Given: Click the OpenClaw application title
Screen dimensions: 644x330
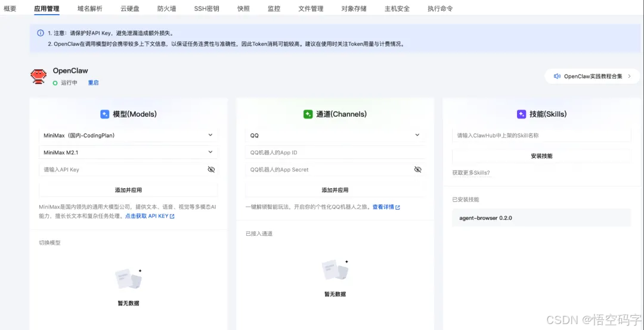Looking at the screenshot, I should coord(70,71).
